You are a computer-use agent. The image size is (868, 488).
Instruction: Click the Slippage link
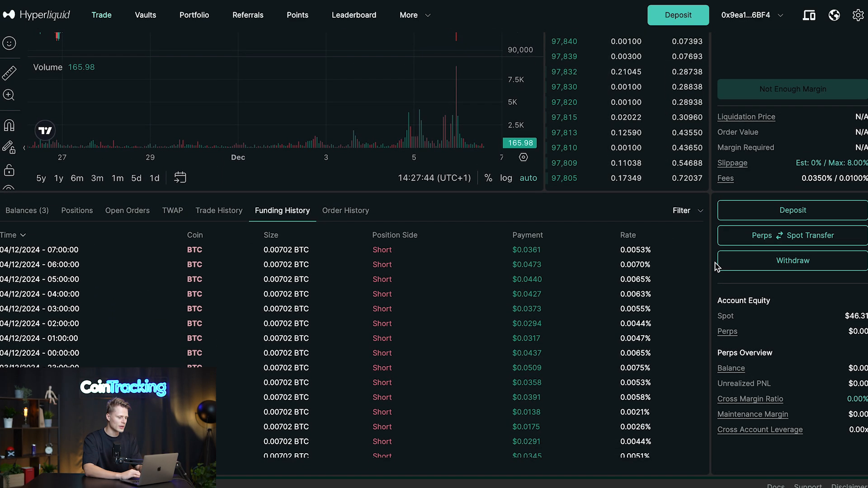click(732, 163)
